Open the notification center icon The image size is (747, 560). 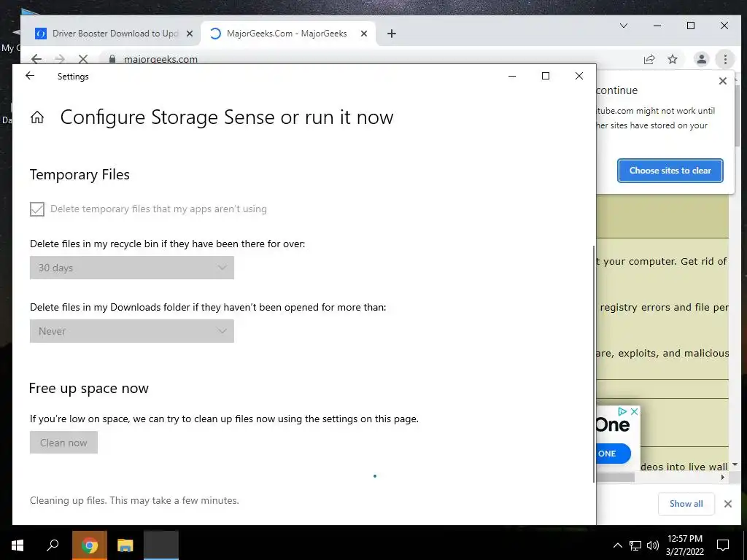[723, 545]
